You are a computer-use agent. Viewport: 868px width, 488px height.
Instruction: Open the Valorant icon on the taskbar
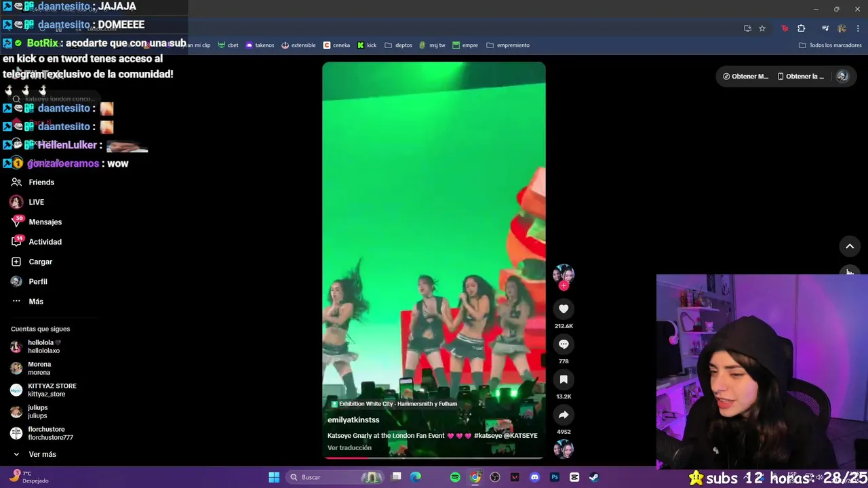[x=515, y=477]
